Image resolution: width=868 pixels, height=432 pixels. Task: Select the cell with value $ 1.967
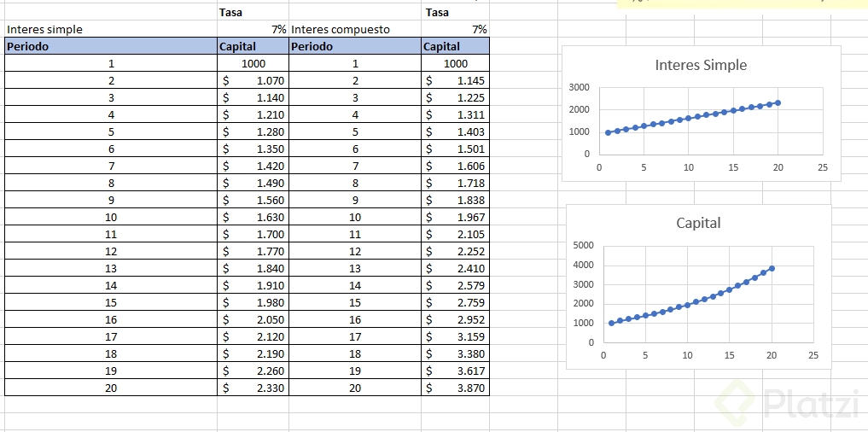click(456, 217)
